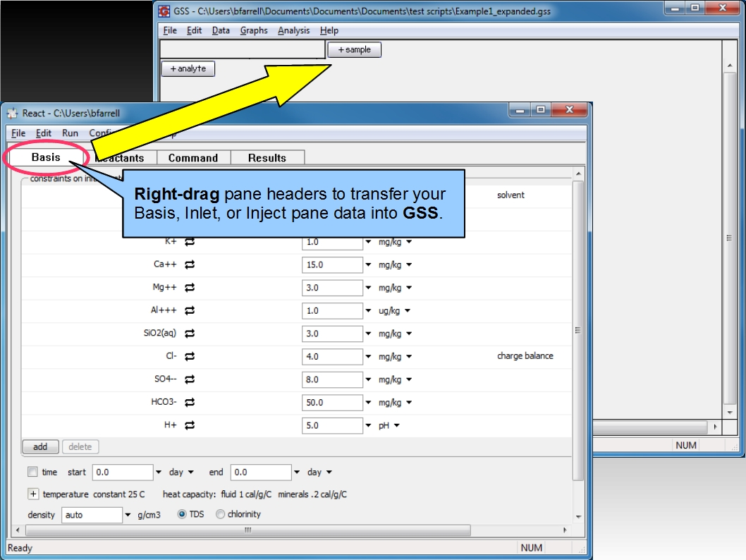Click the + analyte button in GSS

[x=188, y=68]
